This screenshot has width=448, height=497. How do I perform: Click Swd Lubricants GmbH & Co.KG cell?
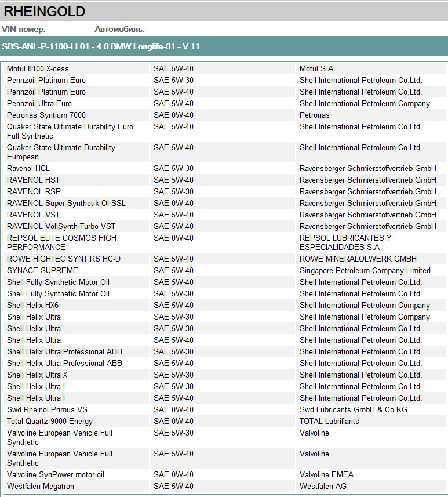coord(354,410)
